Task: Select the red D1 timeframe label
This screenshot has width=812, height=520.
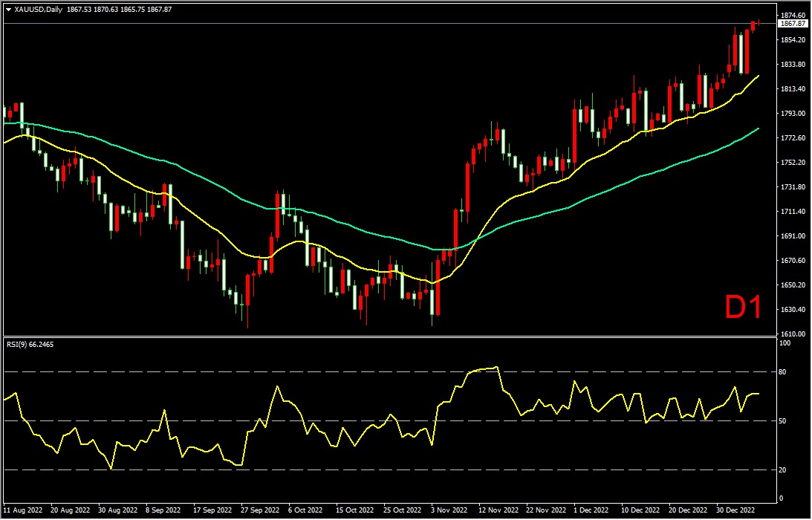Action: pos(743,308)
